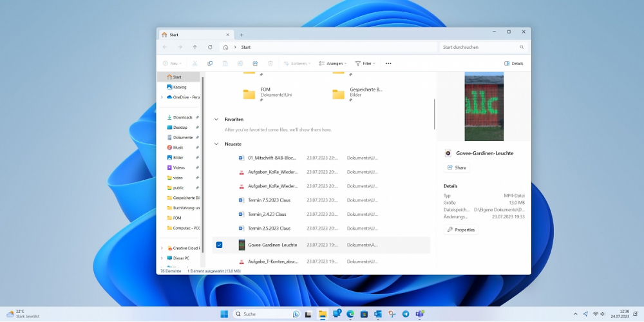
Task: Click the Bing icon in taskbar search
Action: (x=296, y=314)
